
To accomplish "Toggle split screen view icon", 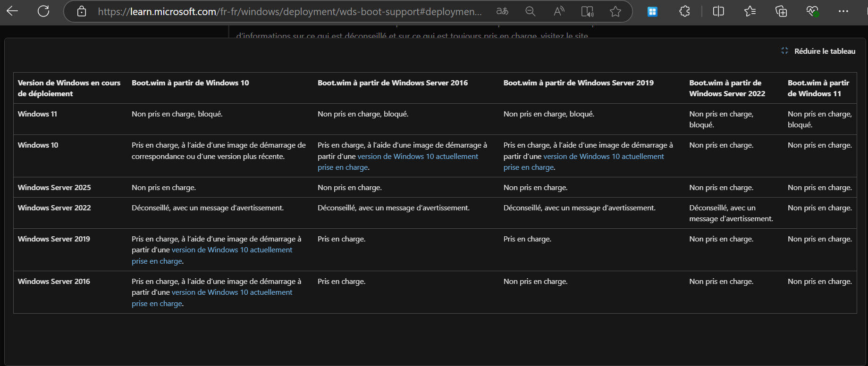I will [718, 11].
